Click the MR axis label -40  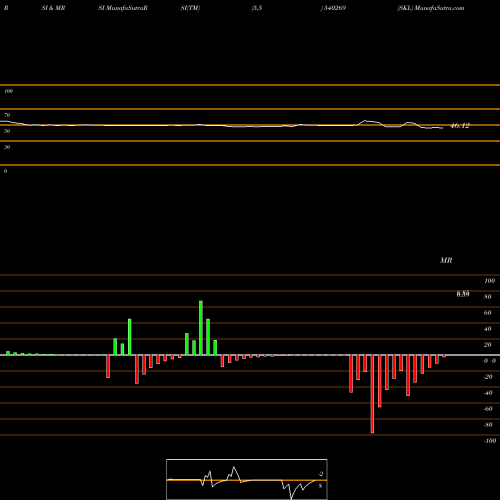488,393
